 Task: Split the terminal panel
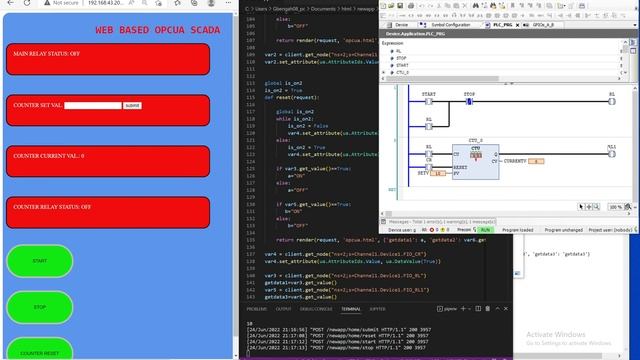point(478,309)
